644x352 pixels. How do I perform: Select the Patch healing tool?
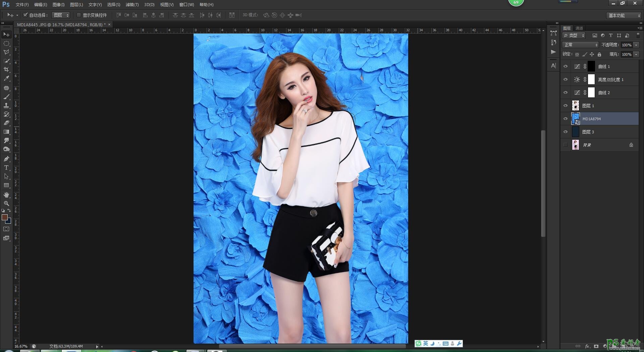click(6, 88)
